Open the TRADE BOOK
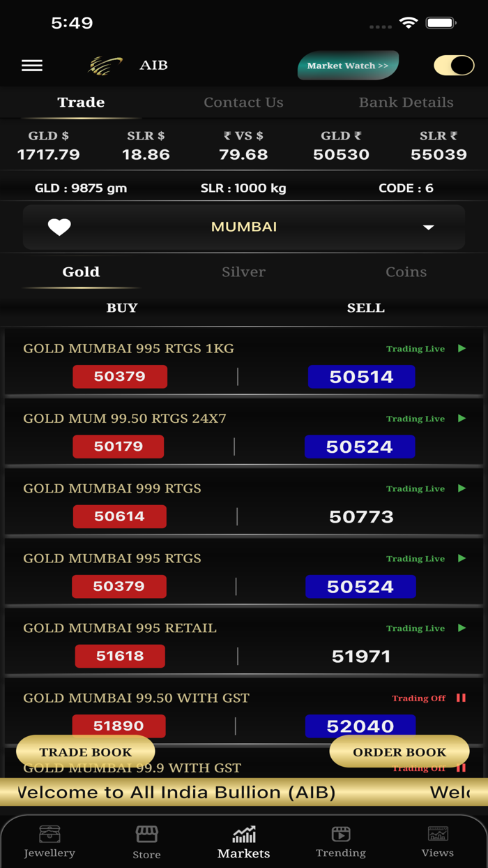 click(85, 752)
